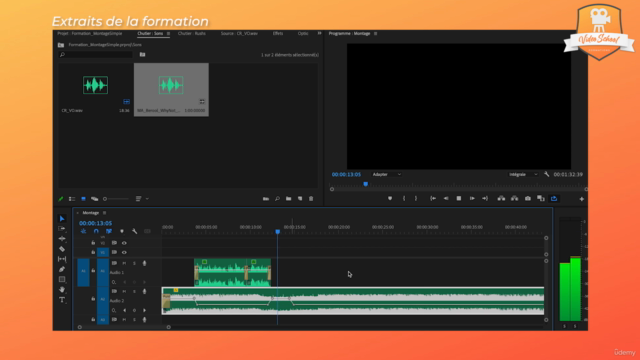Open Montage timeline panel menu

[x=104, y=213]
